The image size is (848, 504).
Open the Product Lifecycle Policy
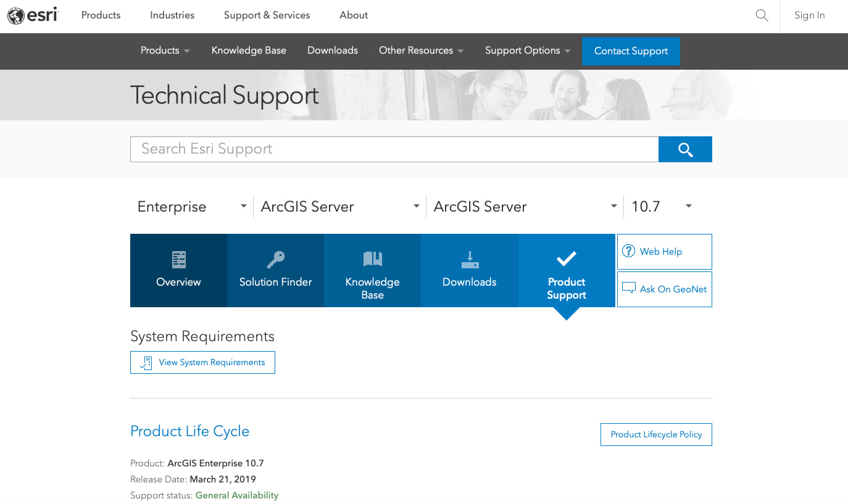click(x=656, y=434)
